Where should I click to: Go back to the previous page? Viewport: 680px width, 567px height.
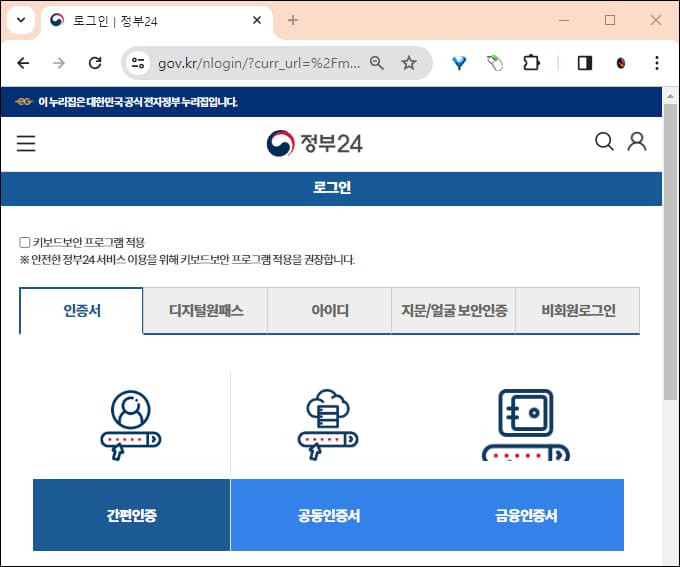point(23,63)
